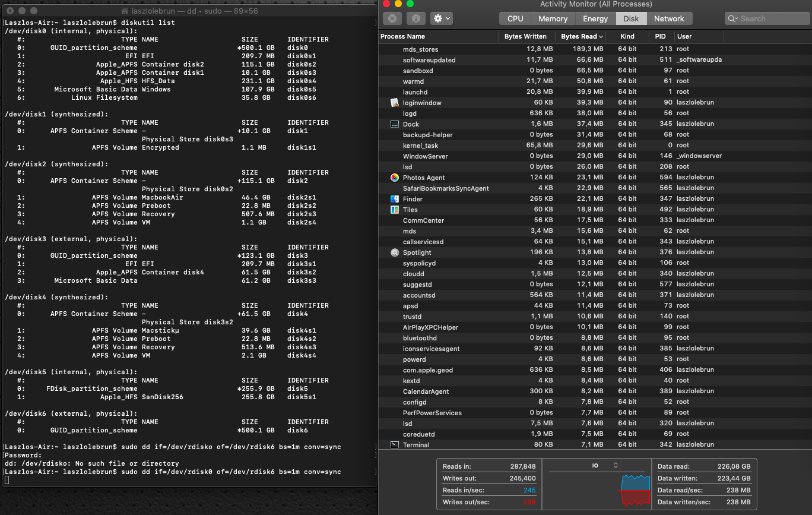
Task: Select the SafariBookmarksSyncAgent process row
Action: [x=595, y=188]
